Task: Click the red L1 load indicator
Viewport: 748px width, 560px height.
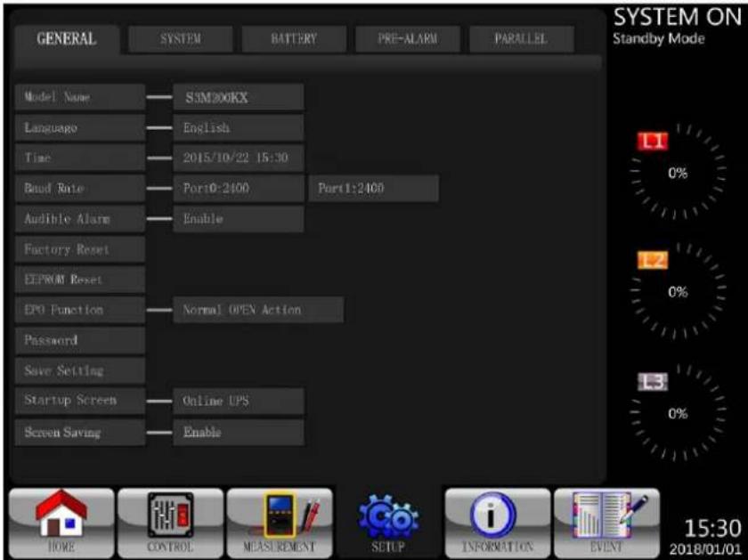Action: 653,142
